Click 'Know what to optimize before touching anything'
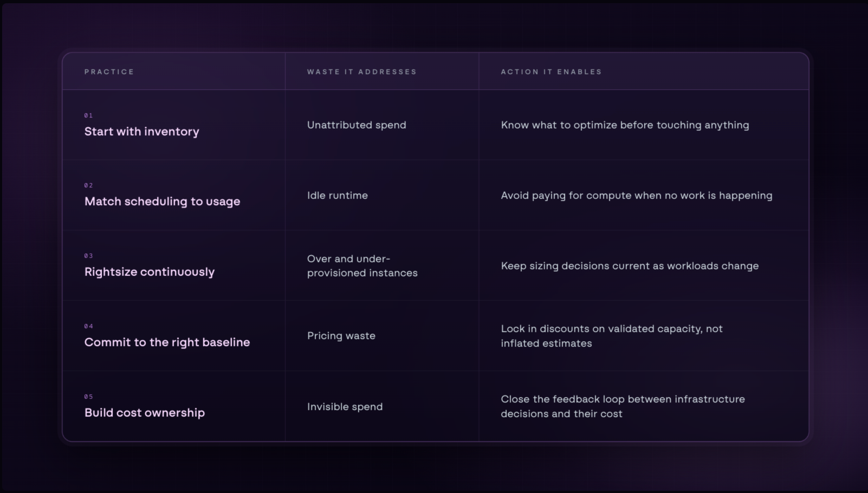 pyautogui.click(x=625, y=125)
